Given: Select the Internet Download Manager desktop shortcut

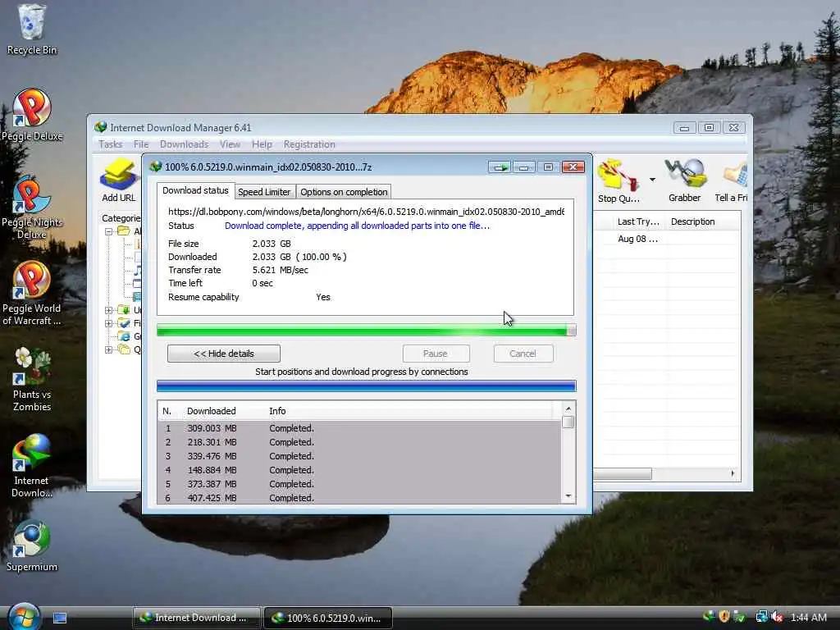Looking at the screenshot, I should [x=32, y=466].
